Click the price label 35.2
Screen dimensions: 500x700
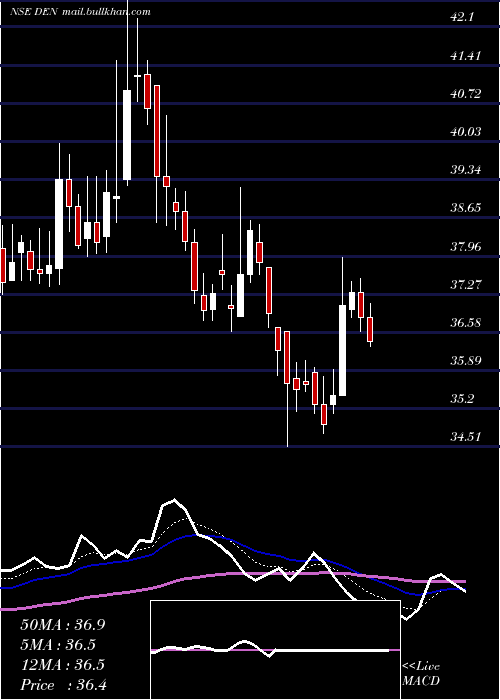[x=462, y=398]
